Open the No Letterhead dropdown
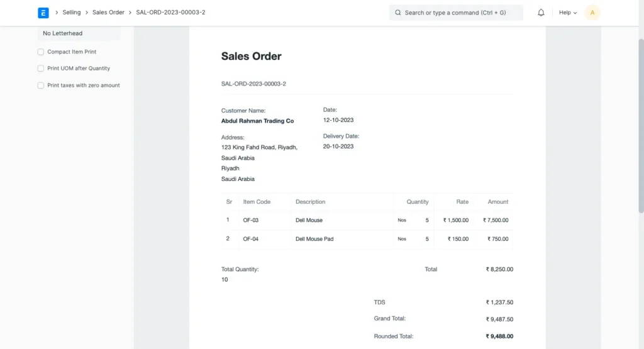 pos(79,33)
